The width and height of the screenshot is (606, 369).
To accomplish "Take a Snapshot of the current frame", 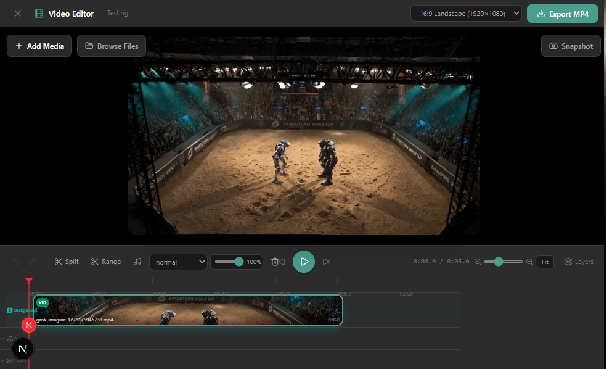I will pos(571,46).
